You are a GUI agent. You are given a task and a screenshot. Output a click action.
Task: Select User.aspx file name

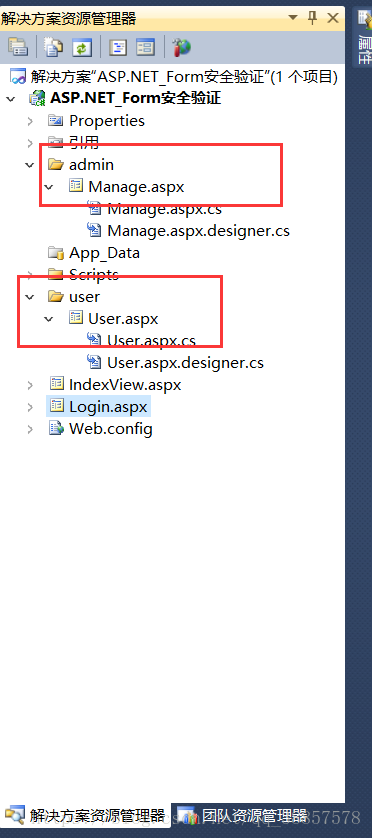tap(123, 319)
